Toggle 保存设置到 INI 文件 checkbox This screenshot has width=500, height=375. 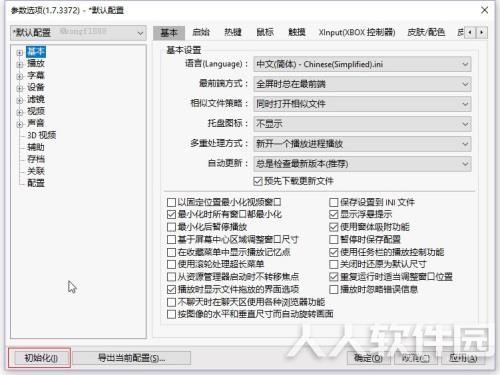pos(334,202)
